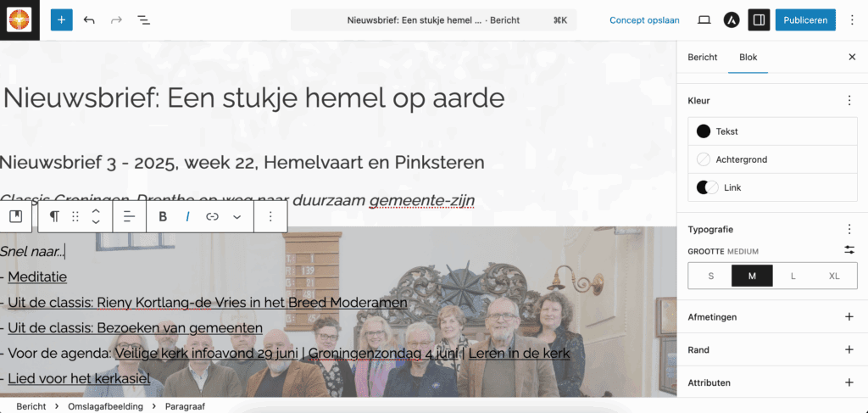This screenshot has height=413, width=868.
Task: Insert a link via toolbar
Action: pos(212,216)
